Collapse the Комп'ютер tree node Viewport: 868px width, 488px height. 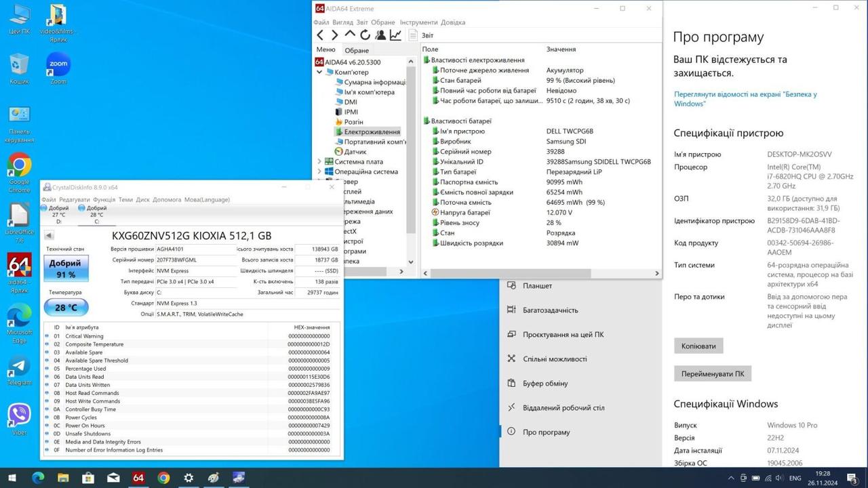point(320,73)
